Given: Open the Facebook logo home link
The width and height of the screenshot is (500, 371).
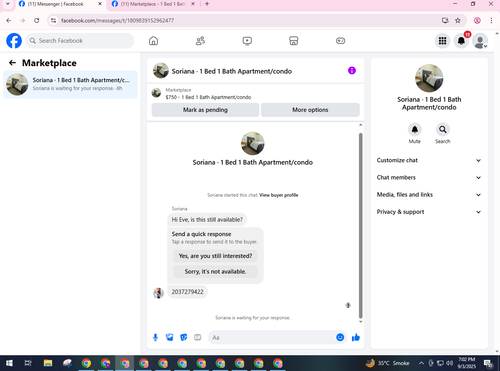Looking at the screenshot, I should [14, 41].
